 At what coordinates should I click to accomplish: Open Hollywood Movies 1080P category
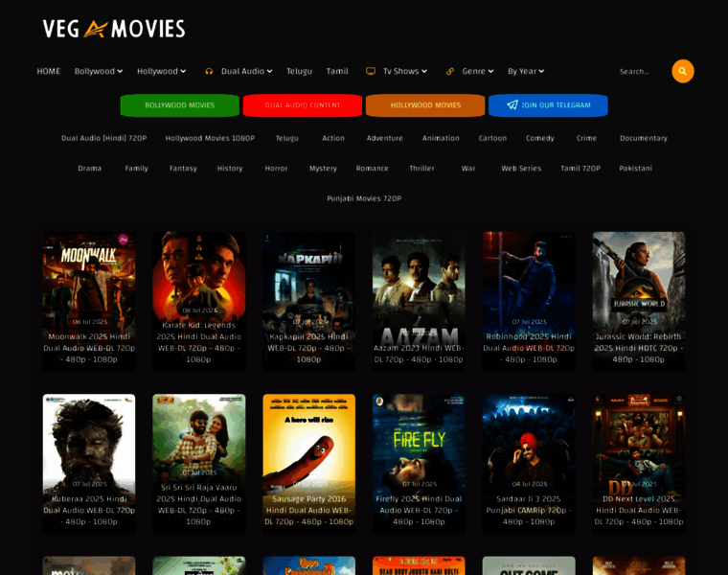[210, 138]
